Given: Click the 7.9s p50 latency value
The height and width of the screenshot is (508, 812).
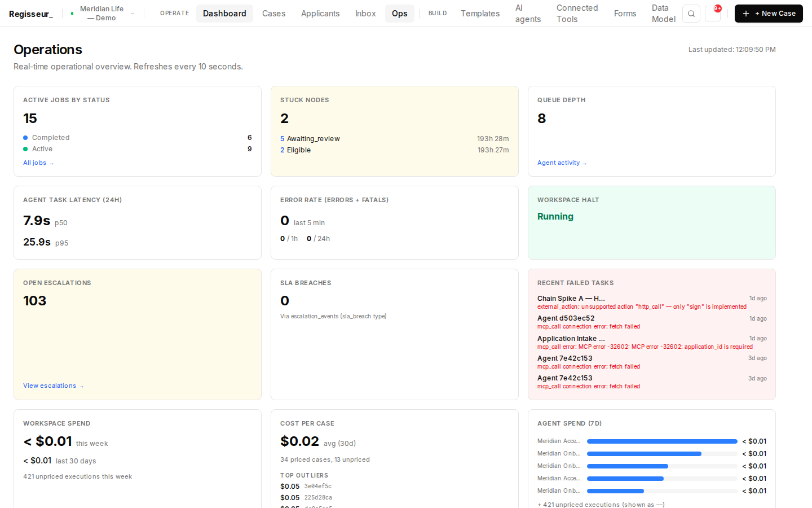Looking at the screenshot, I should 37,221.
